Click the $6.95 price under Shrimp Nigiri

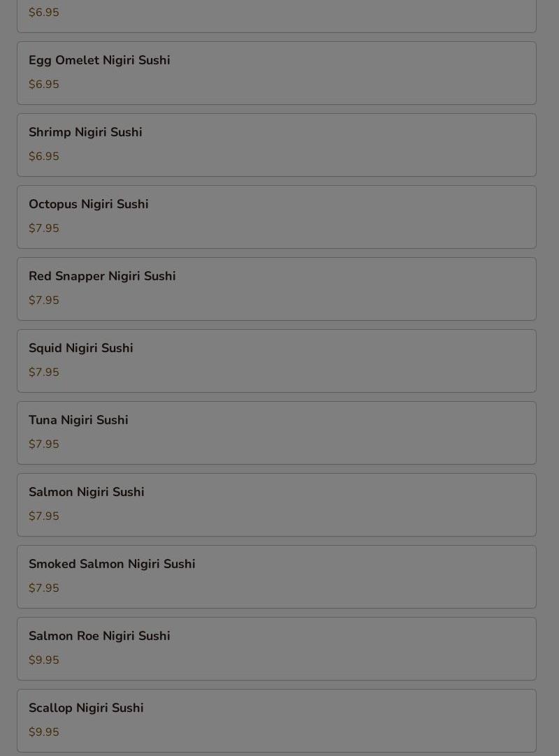click(44, 157)
